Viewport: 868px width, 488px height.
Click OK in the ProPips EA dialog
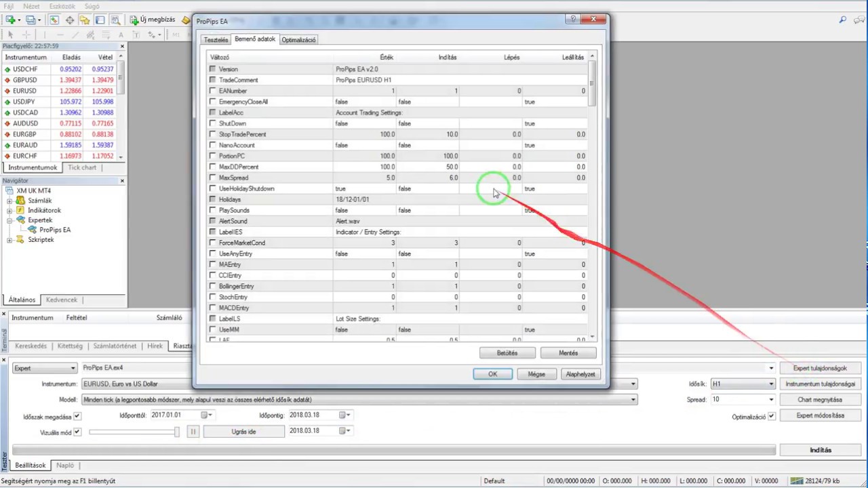(x=493, y=374)
